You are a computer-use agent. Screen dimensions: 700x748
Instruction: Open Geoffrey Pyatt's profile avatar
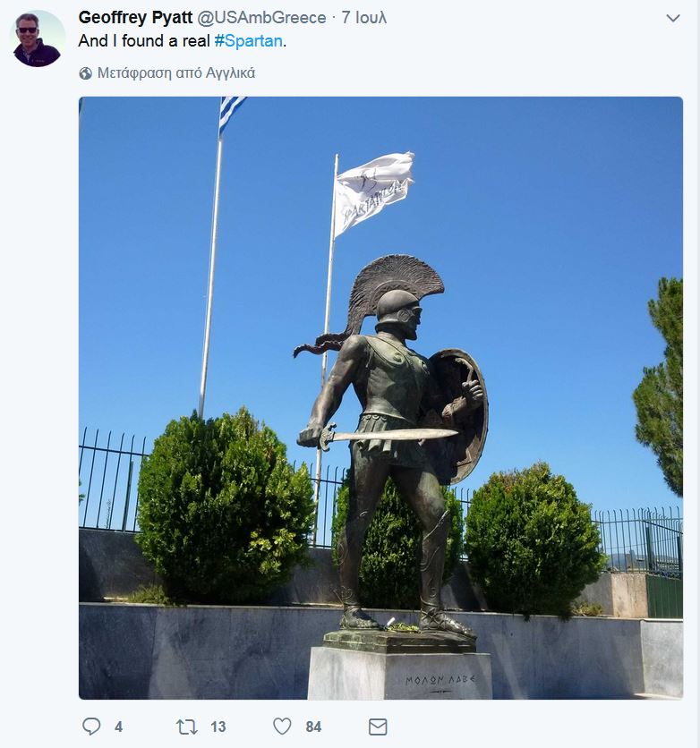pyautogui.click(x=38, y=38)
